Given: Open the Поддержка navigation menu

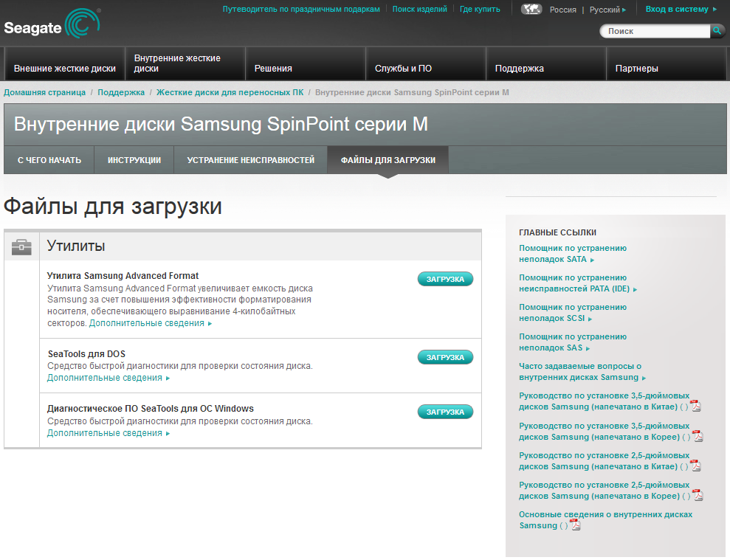Looking at the screenshot, I should coord(519,69).
